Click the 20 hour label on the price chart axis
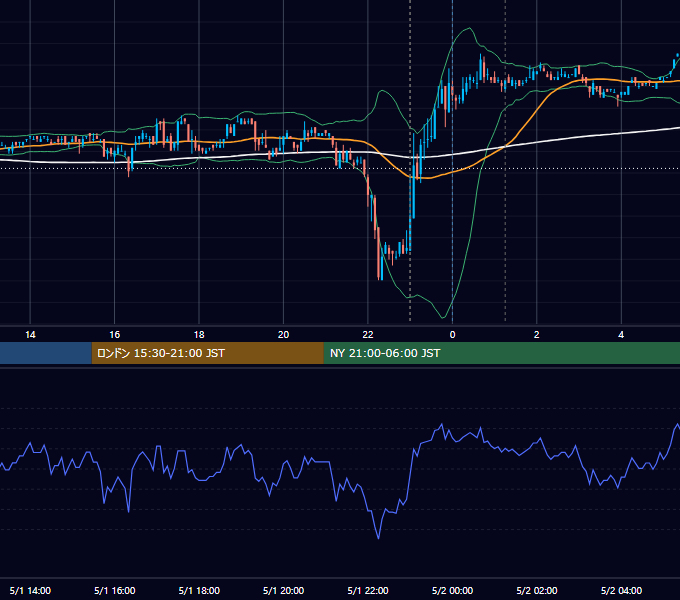This screenshot has width=680, height=600. [x=283, y=335]
